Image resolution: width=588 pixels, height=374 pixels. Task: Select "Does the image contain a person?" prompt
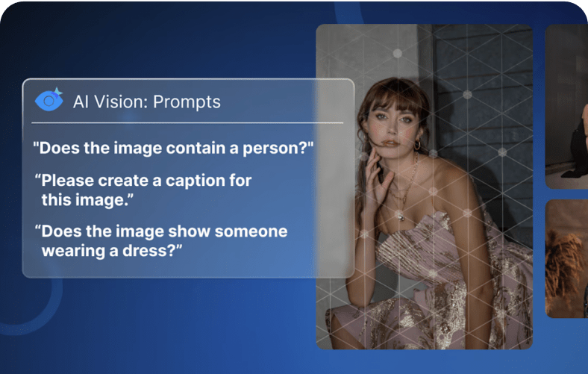click(173, 148)
